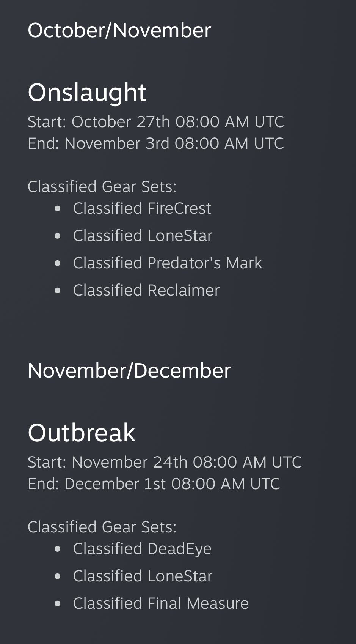Image resolution: width=356 pixels, height=644 pixels.
Task: Click the November 24th start time line
Action: pos(165,462)
